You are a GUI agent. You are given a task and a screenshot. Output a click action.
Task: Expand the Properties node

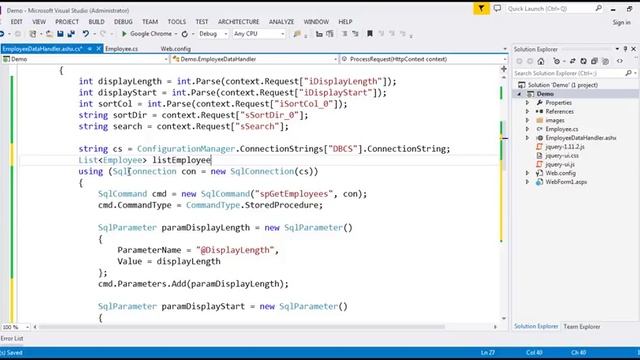[527, 103]
